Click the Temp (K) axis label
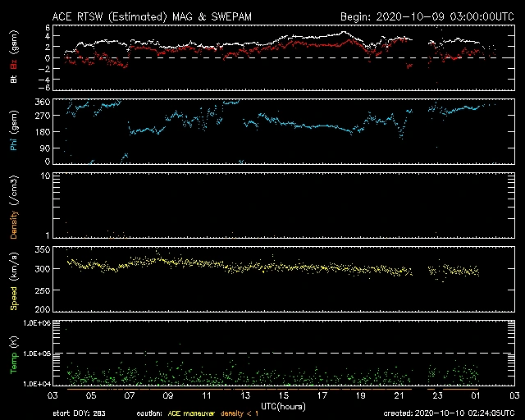 [15, 353]
